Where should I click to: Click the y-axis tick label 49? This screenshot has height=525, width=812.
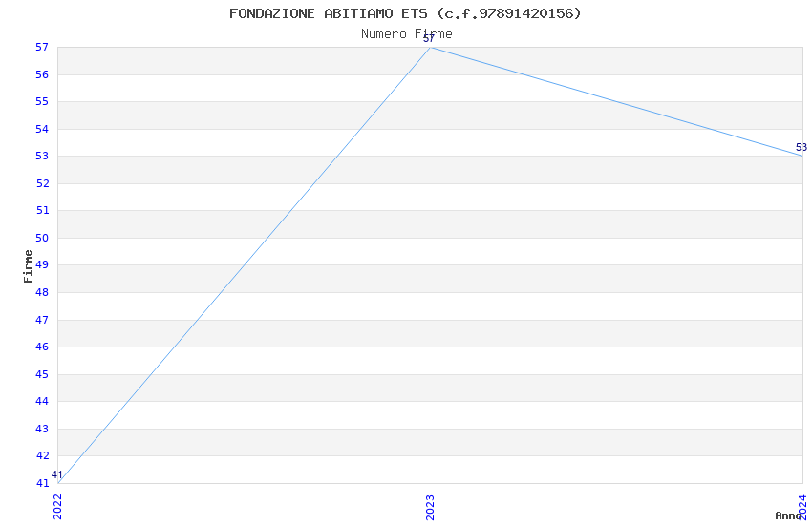click(42, 265)
